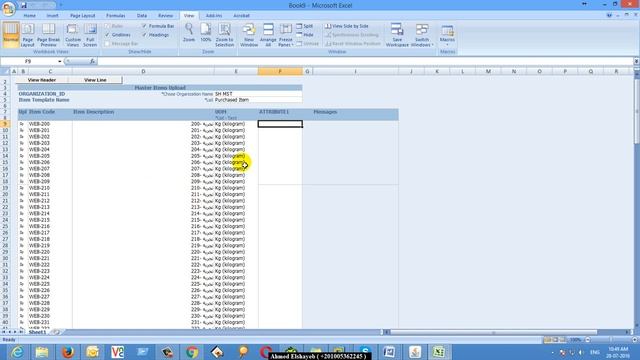Open Customize Quick Access Toolbar arrow
The height and width of the screenshot is (360, 640).
(x=61, y=6)
